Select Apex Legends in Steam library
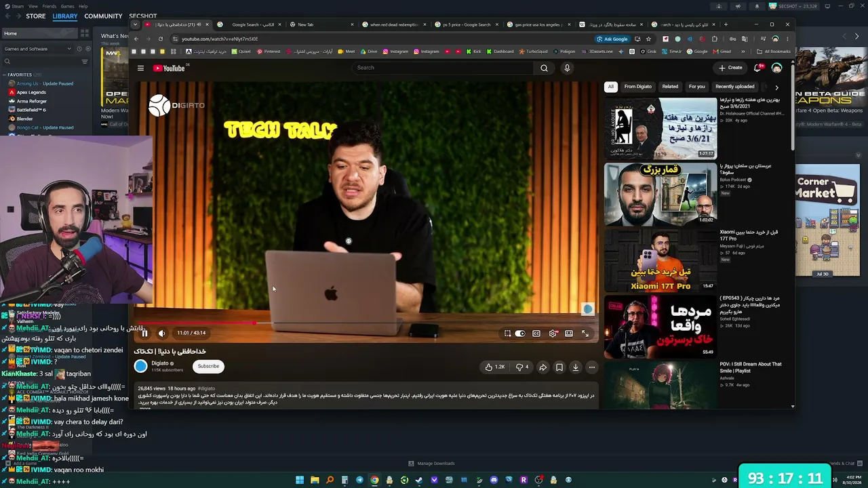 pyautogui.click(x=31, y=92)
